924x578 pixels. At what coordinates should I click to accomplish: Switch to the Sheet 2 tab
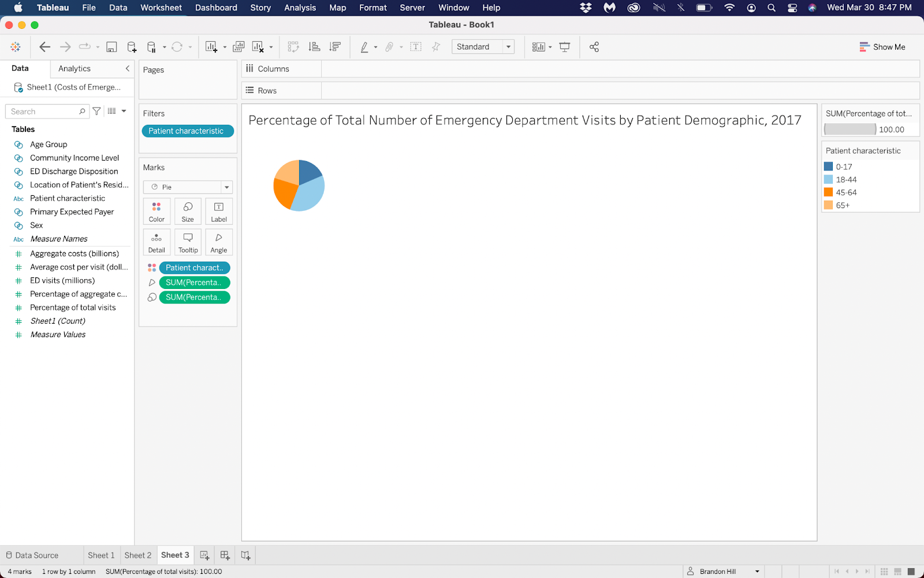coord(138,555)
